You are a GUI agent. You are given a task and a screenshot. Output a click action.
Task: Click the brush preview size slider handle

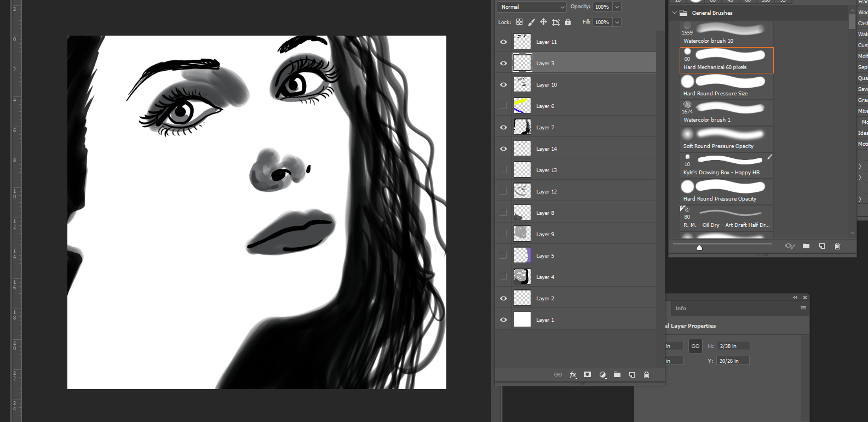click(699, 248)
